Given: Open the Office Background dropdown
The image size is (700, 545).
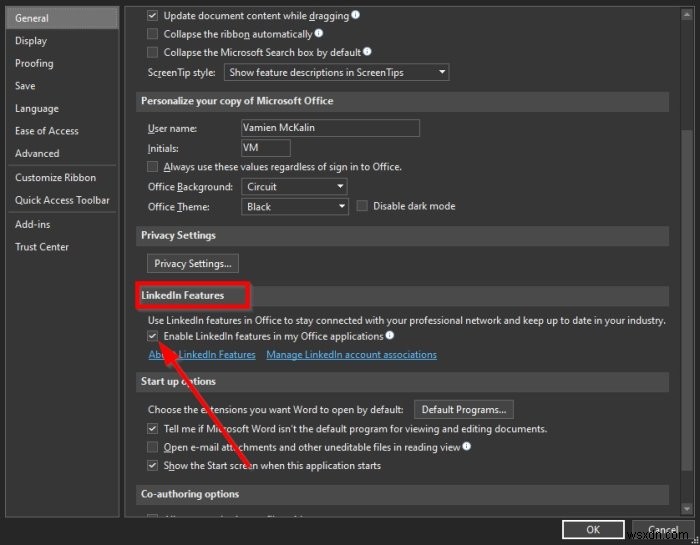Looking at the screenshot, I should (x=294, y=187).
